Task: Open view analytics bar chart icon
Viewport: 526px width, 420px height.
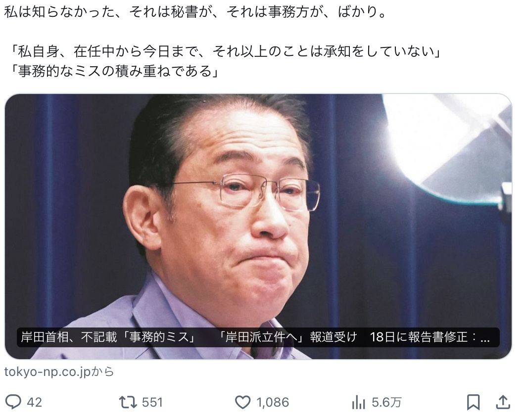Action: pos(358,402)
